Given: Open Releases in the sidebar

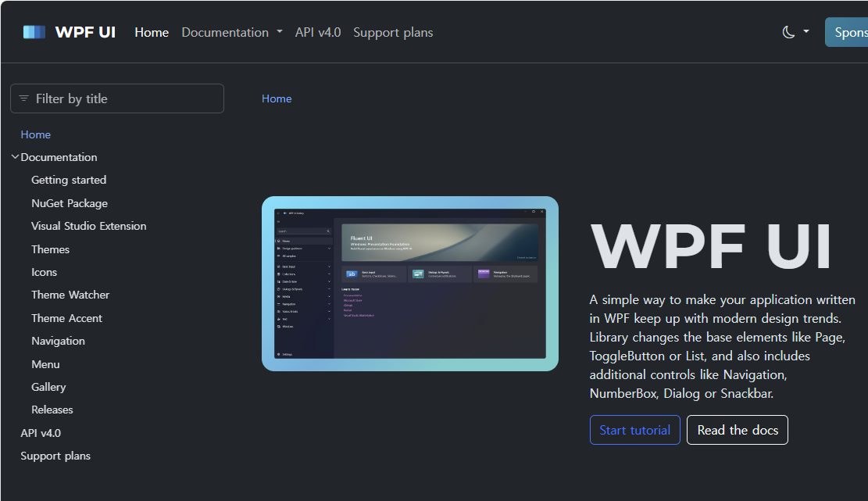Looking at the screenshot, I should tap(52, 410).
